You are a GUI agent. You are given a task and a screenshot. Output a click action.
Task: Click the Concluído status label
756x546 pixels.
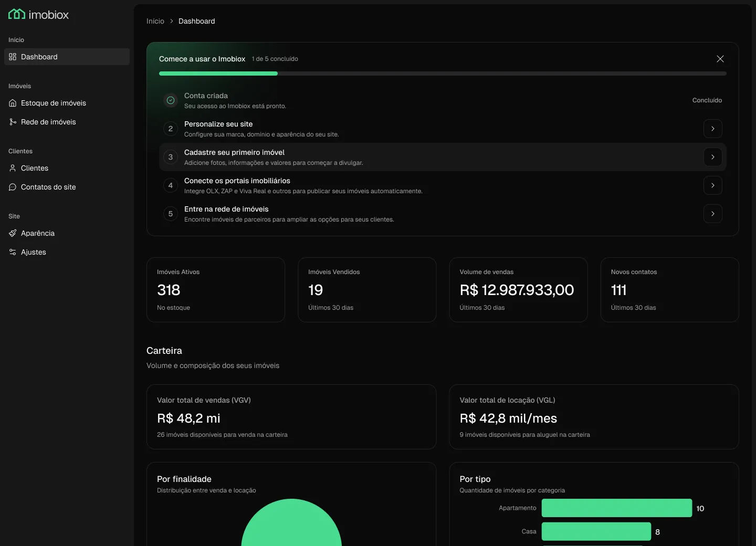[707, 100]
